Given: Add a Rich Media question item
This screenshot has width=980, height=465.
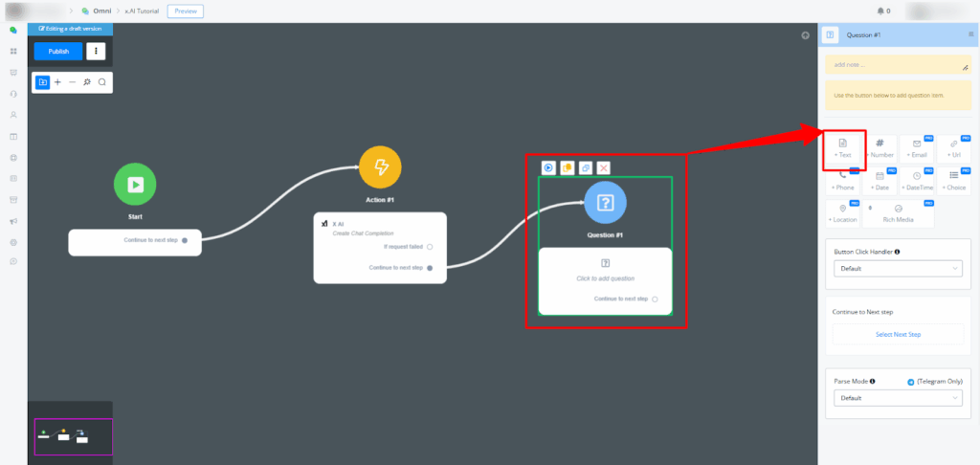Looking at the screenshot, I should click(898, 213).
